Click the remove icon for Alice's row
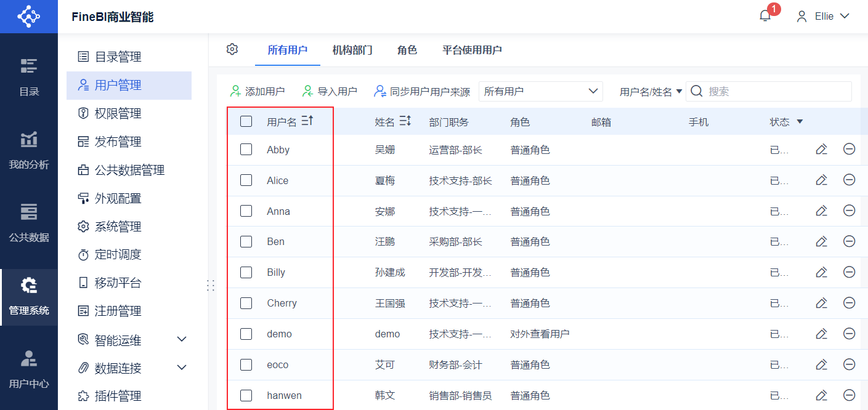 click(x=849, y=180)
